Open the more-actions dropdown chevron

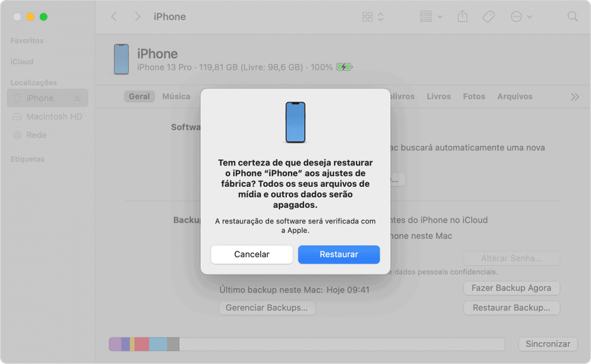pos(529,17)
